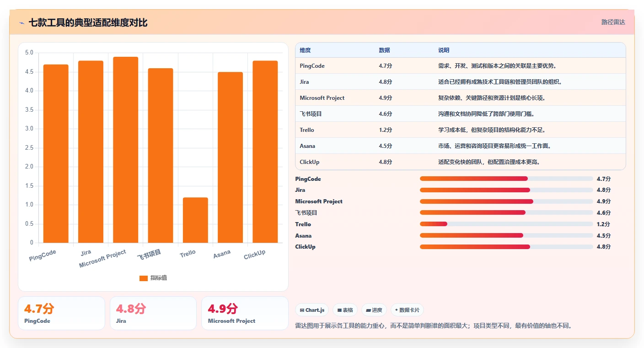Image resolution: width=644 pixels, height=348 pixels.
Task: Click the 飞书项目 bar in the bar chart
Action: tap(161, 155)
